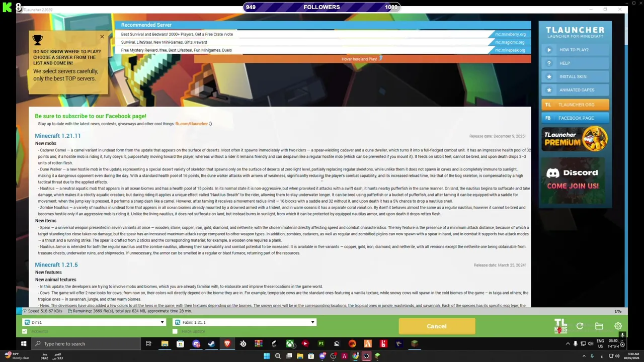Open the mc.mineberry.org server link
This screenshot has height=362, width=644.
click(x=510, y=34)
